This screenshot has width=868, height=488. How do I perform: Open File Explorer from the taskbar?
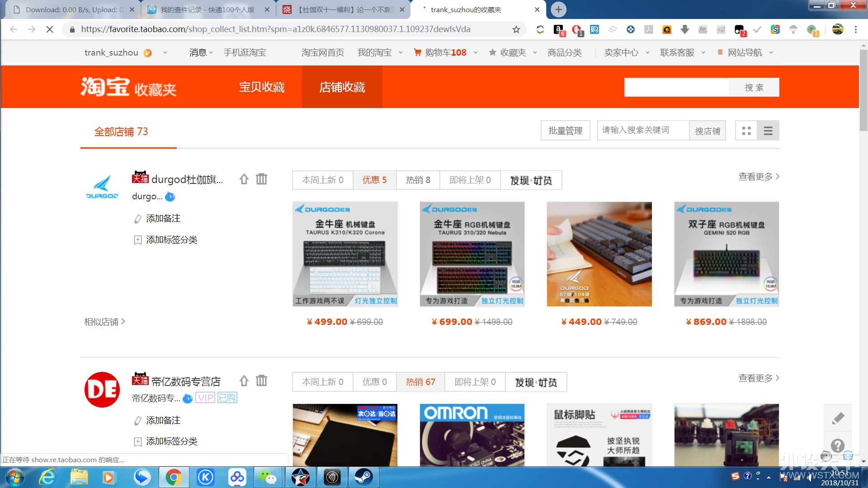(x=79, y=477)
